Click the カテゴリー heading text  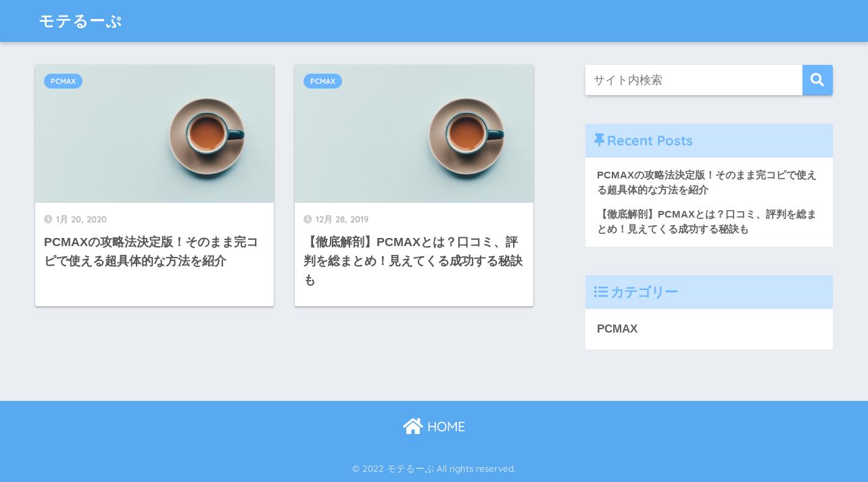(644, 292)
